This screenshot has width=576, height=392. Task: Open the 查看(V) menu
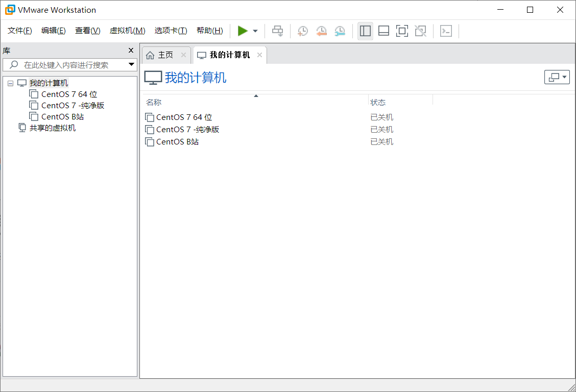(x=88, y=31)
